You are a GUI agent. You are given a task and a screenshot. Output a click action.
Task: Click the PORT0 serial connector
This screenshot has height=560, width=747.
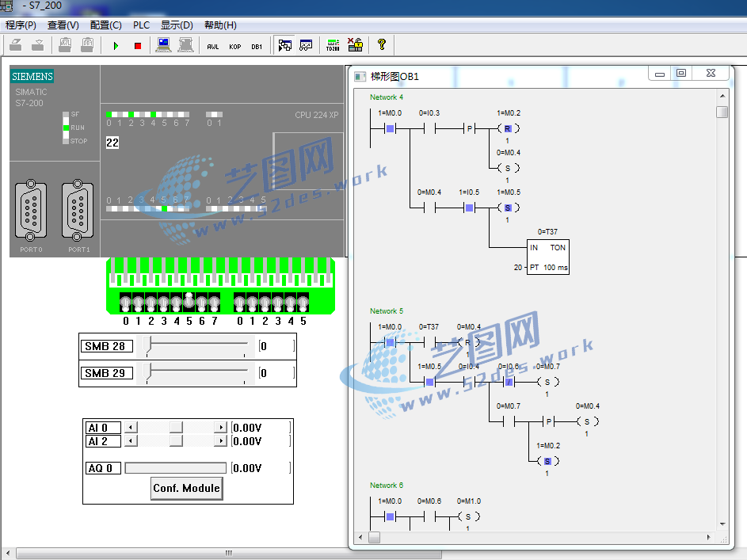31,210
